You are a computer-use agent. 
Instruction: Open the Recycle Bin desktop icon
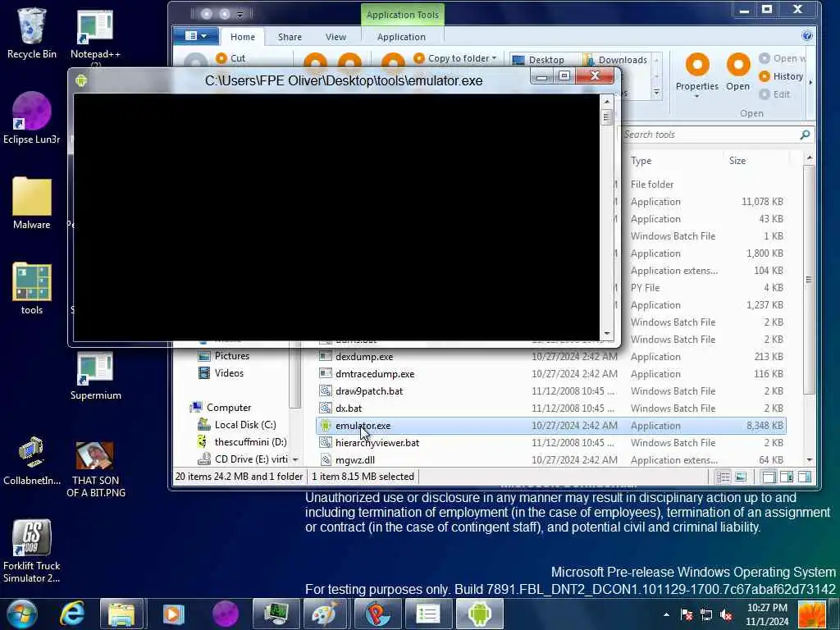click(x=32, y=33)
